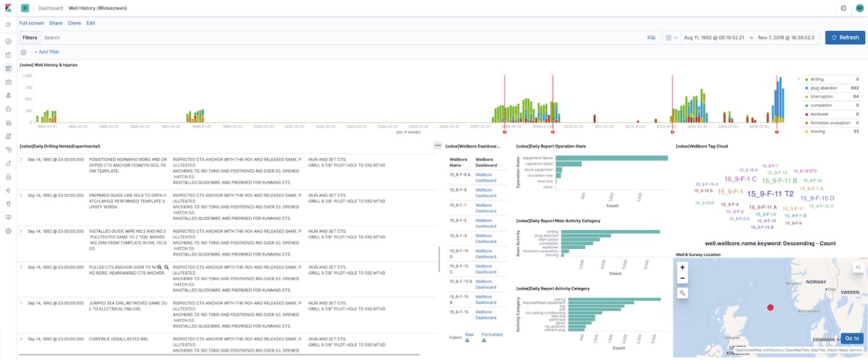Click Edit in dashboard menu

click(90, 23)
